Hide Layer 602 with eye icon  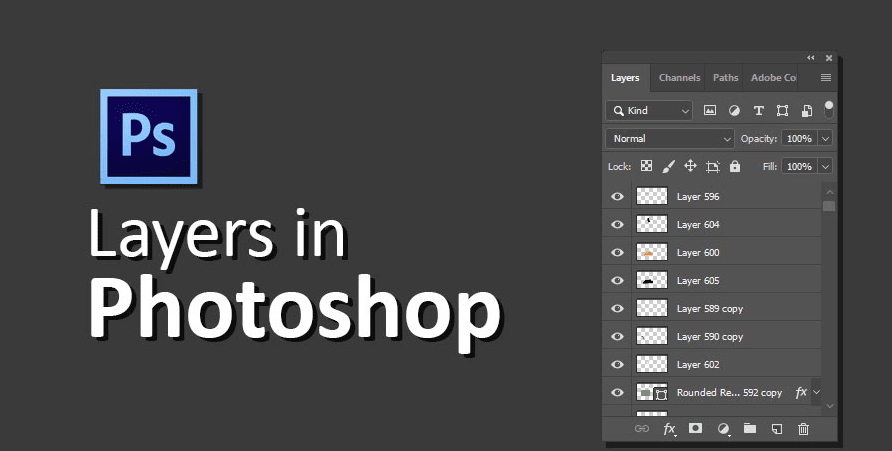(617, 364)
